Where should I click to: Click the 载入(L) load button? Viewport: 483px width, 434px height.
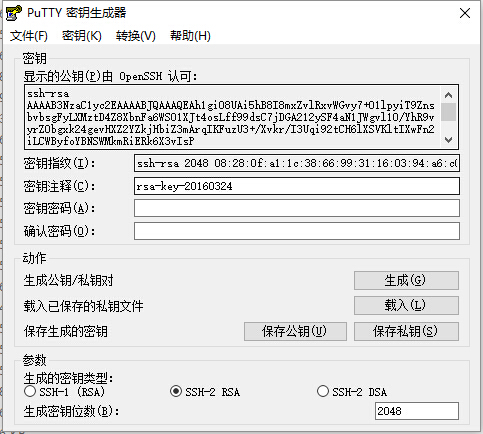(406, 305)
